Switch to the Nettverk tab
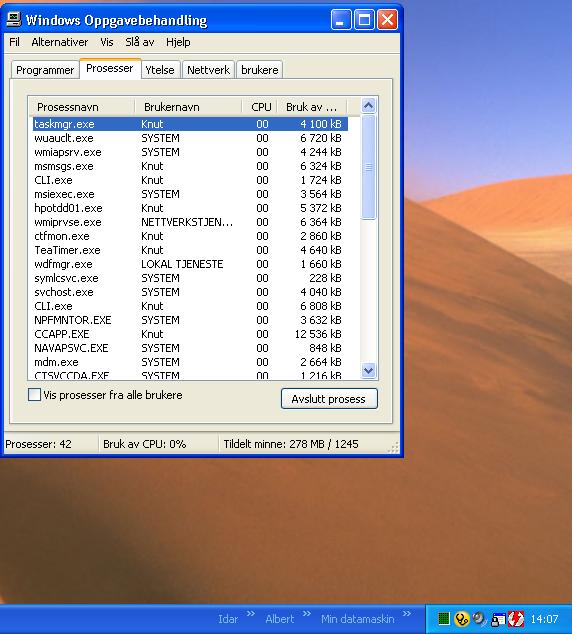The height and width of the screenshot is (634, 572). (208, 70)
